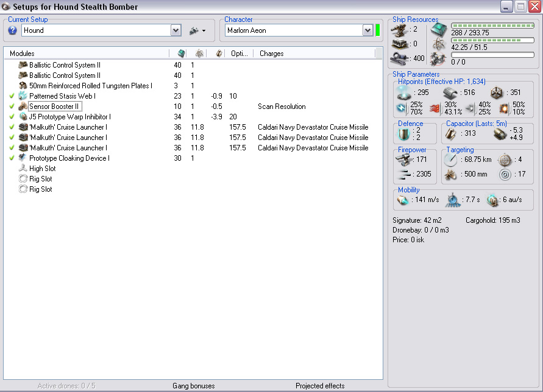Click the Firepower launcher DPS icon
This screenshot has width=543, height=392.
tap(403, 159)
